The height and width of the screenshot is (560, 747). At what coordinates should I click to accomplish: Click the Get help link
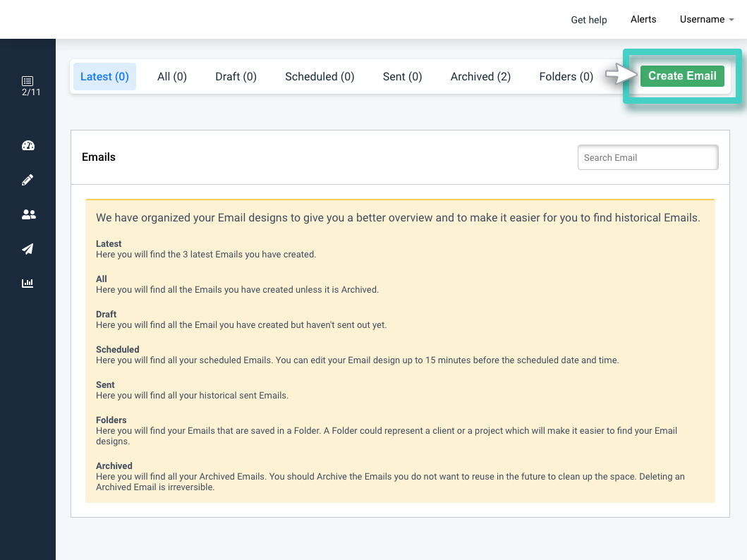coord(589,20)
